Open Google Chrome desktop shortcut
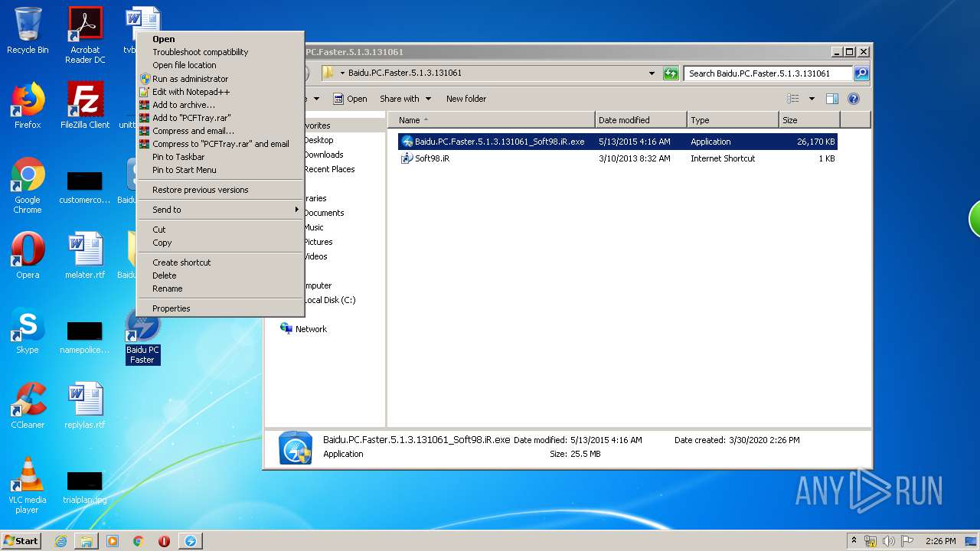 click(x=28, y=186)
